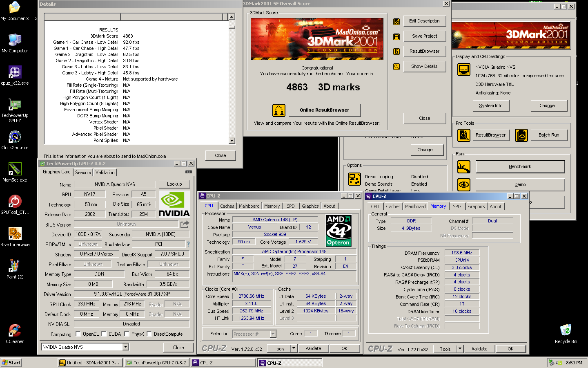Open GPU selection dropdown NVIDIA Quadro NVS
Image resolution: width=588 pixels, height=368 pixels.
coord(126,347)
